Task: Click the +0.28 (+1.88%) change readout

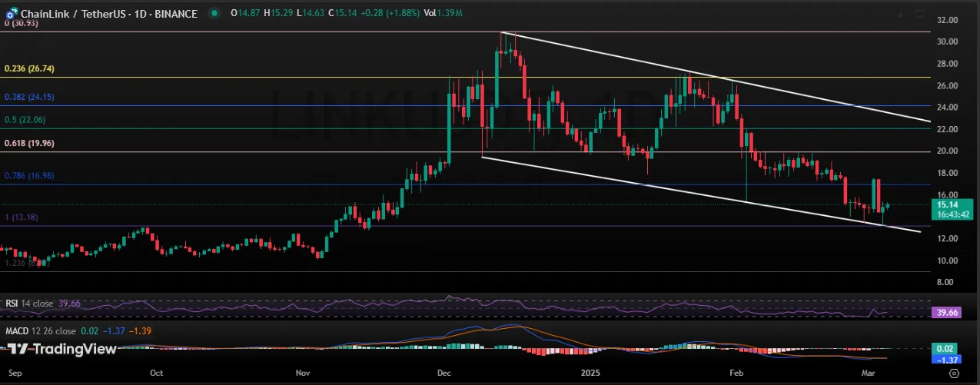Action: pyautogui.click(x=390, y=14)
